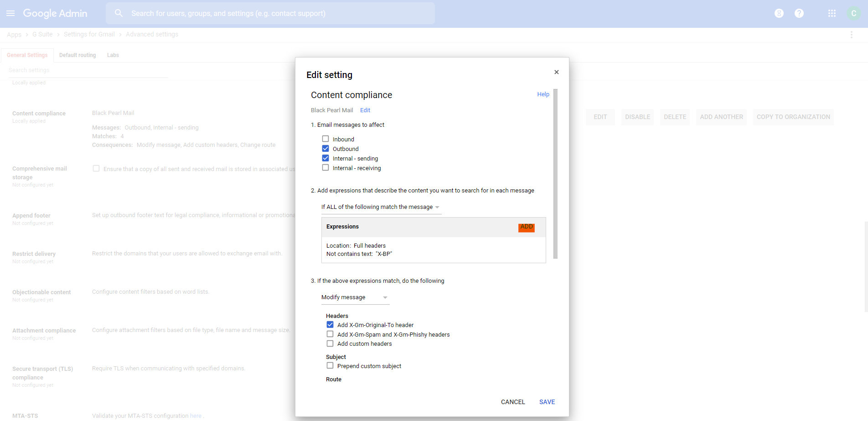Open the three-dot more options menu
868x421 pixels.
point(851,35)
